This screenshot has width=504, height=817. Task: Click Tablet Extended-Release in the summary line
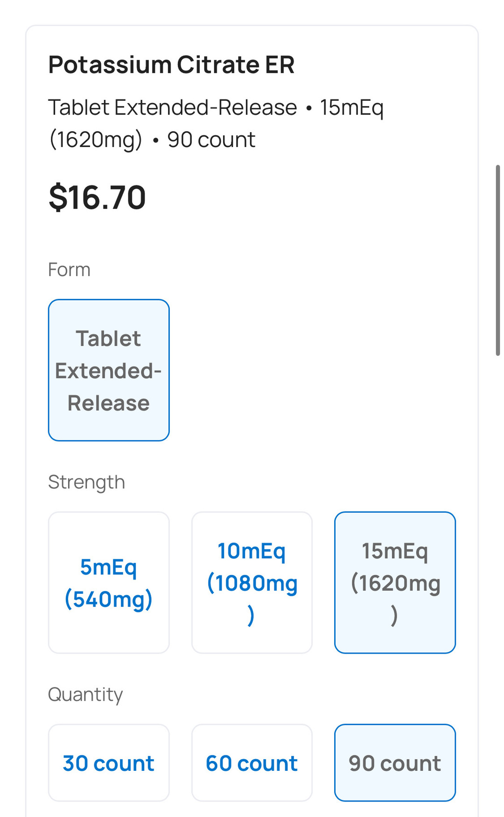[x=173, y=108]
